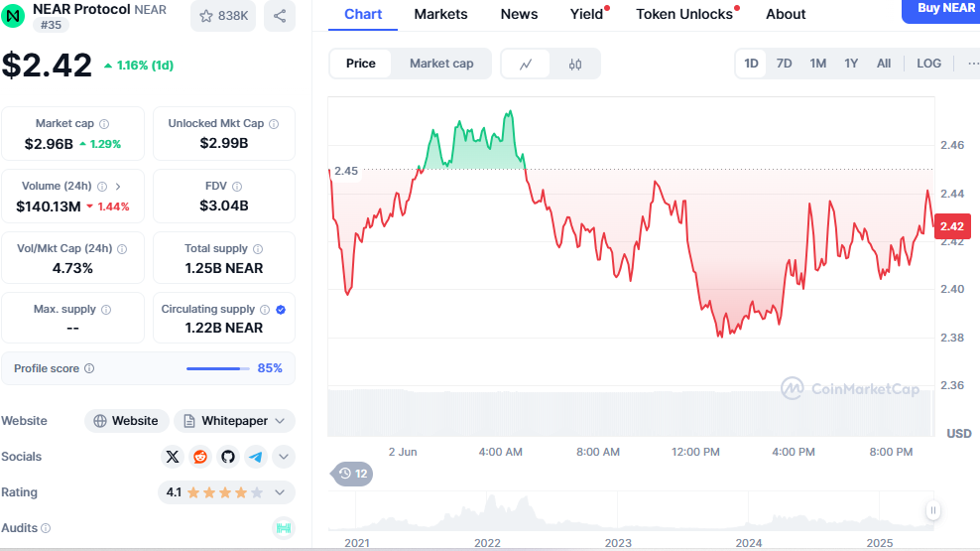Screen dimensions: 980x551
Task: Open the Telegram social icon
Action: click(x=256, y=457)
